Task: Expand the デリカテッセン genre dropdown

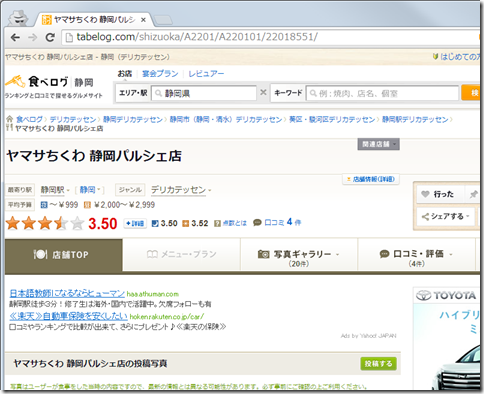Action: pos(181,190)
